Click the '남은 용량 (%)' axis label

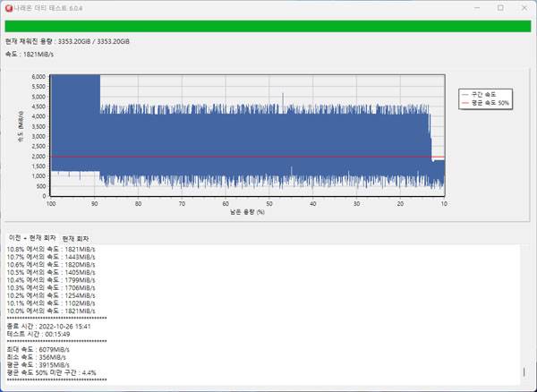click(x=247, y=213)
